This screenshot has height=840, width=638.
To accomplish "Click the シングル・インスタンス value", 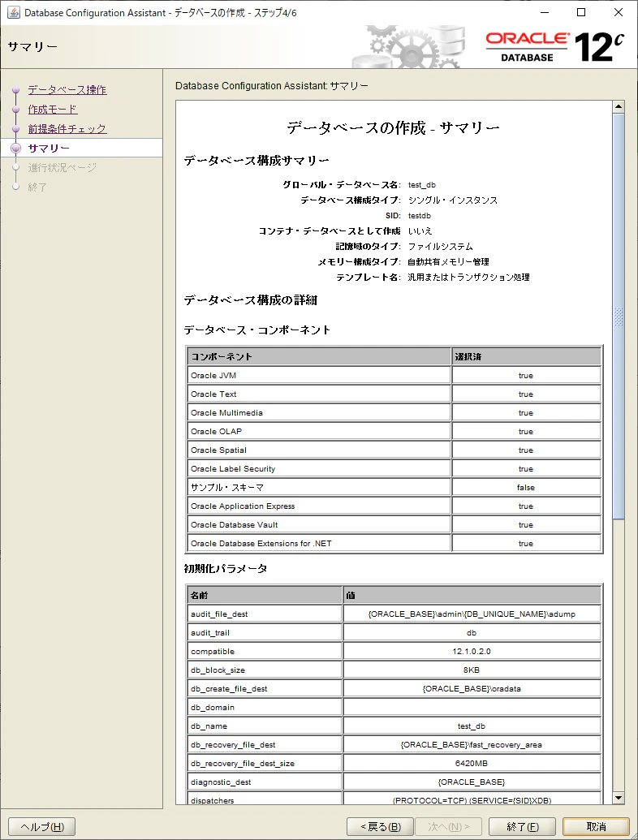I will [x=453, y=200].
